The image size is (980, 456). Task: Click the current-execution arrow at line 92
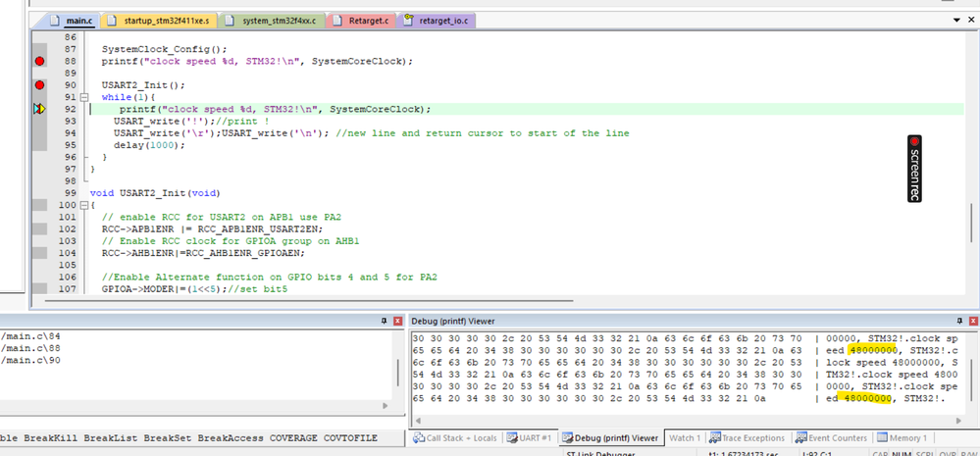coord(40,109)
